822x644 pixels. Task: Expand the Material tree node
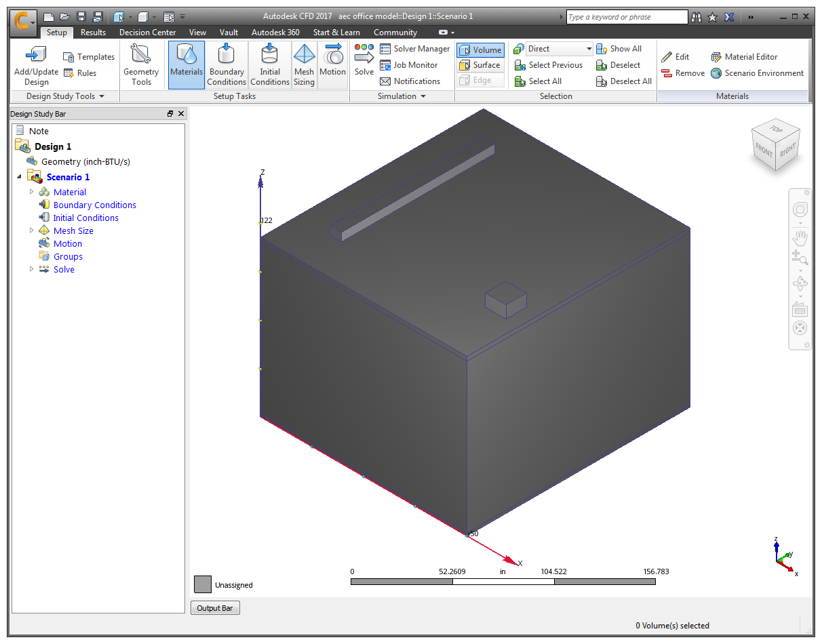(x=31, y=192)
